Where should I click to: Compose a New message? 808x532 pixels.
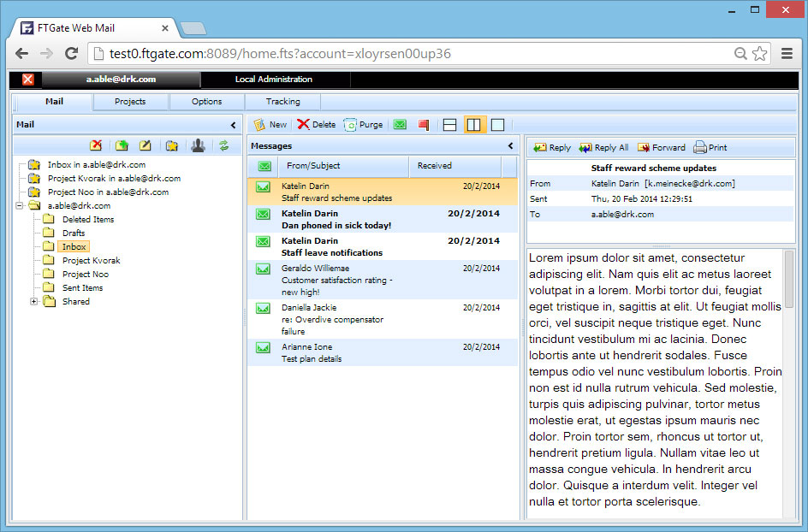pos(270,125)
